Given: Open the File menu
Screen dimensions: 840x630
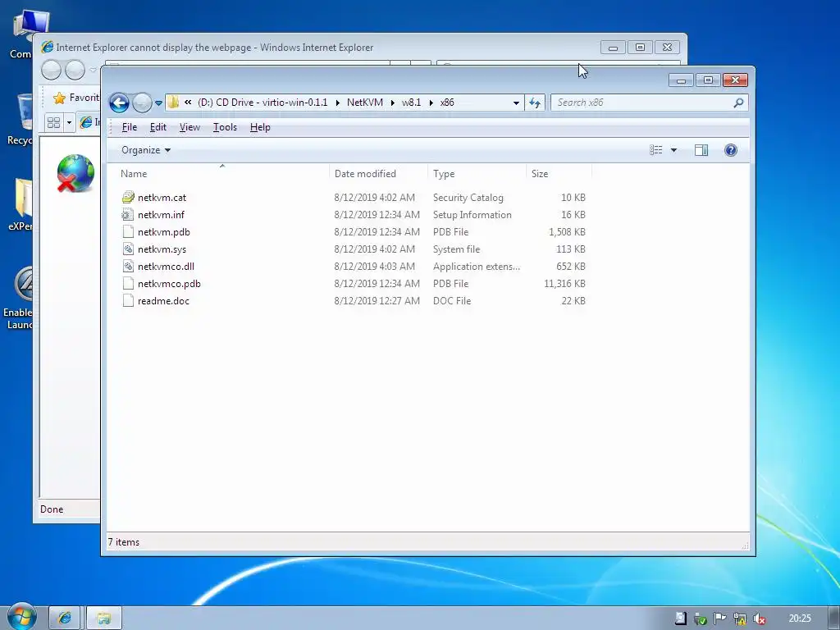Looking at the screenshot, I should 129,127.
